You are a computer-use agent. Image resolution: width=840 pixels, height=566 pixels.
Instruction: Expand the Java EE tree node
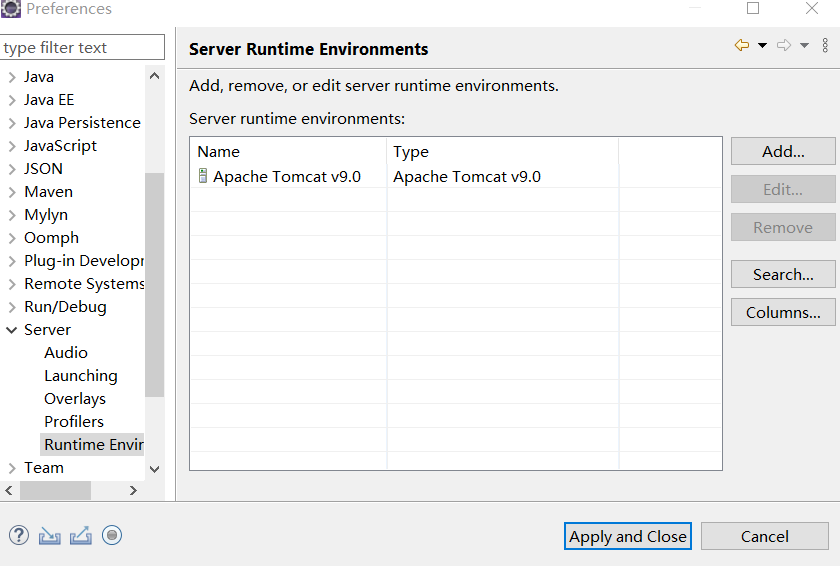coord(11,100)
